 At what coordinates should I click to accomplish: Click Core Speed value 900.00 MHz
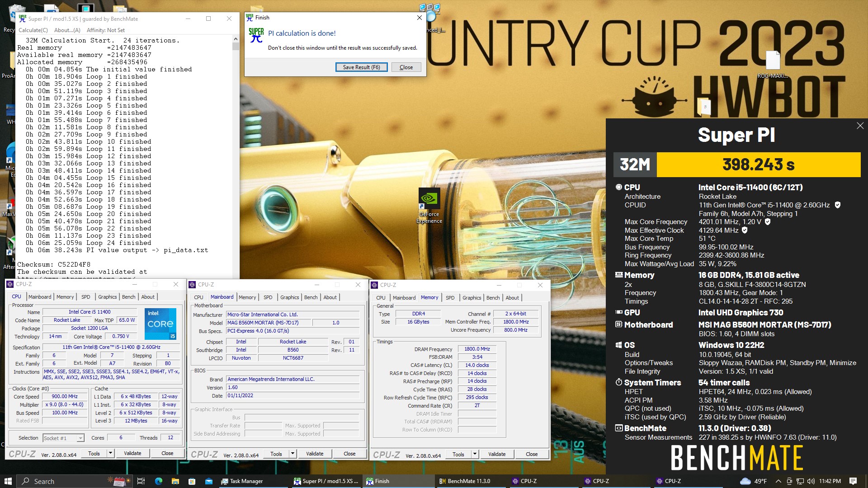pos(65,396)
